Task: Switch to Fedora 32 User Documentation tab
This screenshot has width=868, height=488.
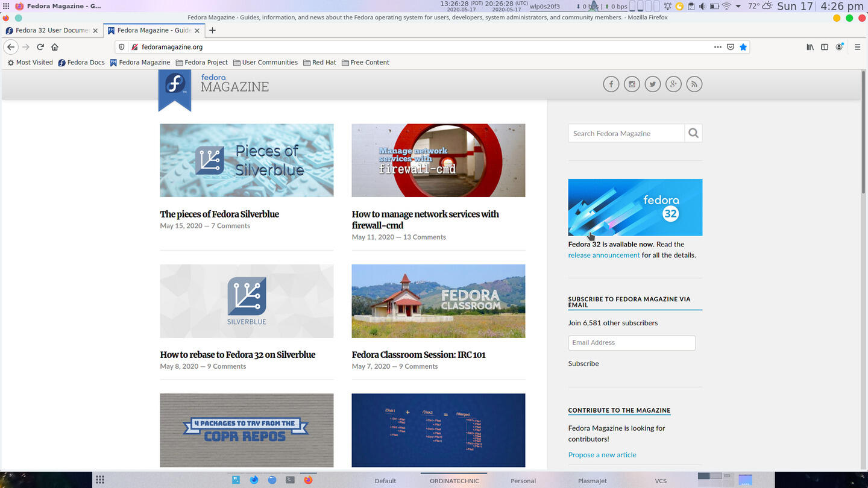Action: point(52,30)
